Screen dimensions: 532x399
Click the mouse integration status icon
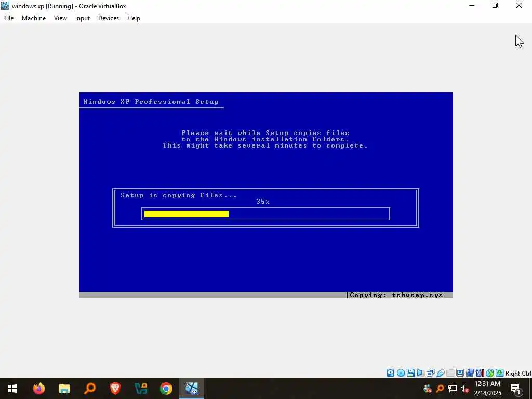pyautogui.click(x=490, y=373)
